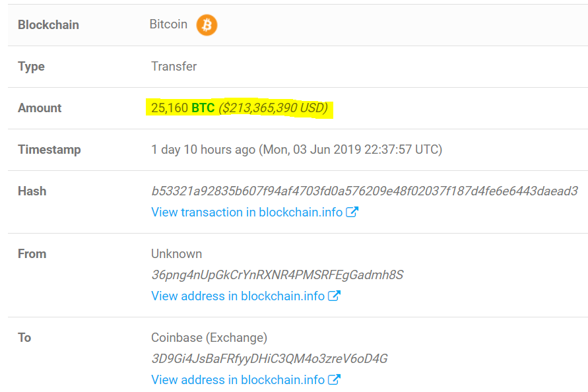Click the Timestamp row label
Viewport: 588px width, 392px height.
pos(48,150)
